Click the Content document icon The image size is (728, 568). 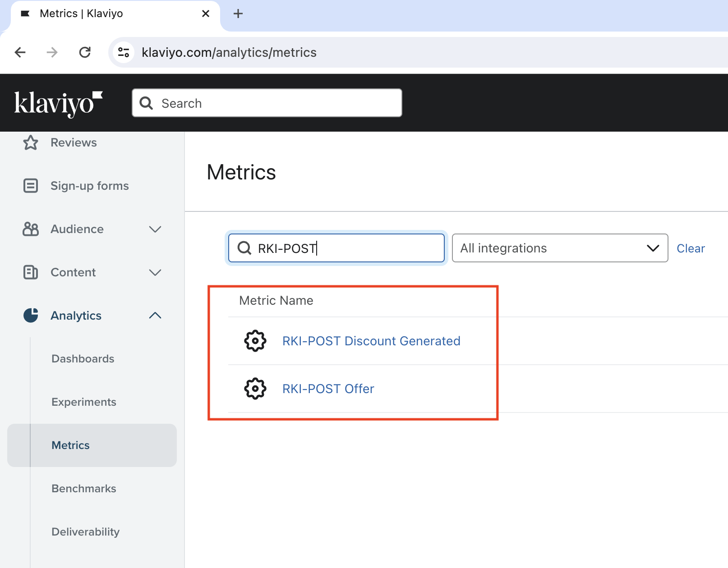coord(31,272)
